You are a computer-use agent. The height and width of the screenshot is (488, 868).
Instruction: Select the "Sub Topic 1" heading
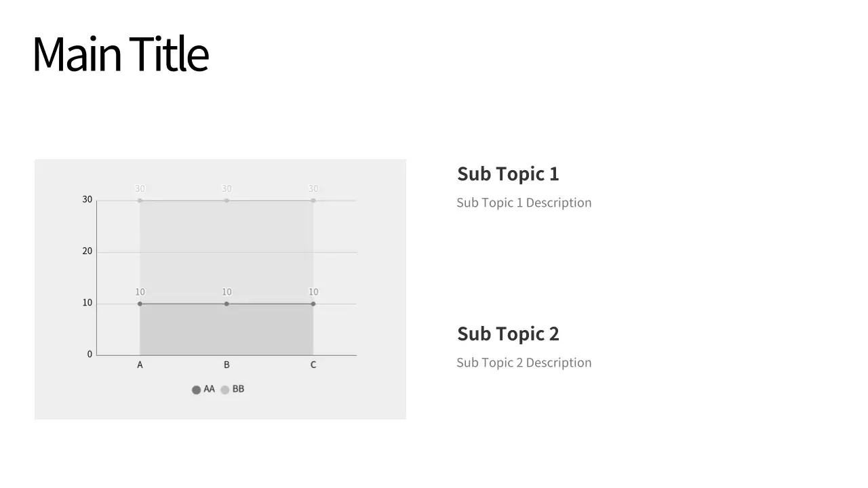[x=508, y=174]
